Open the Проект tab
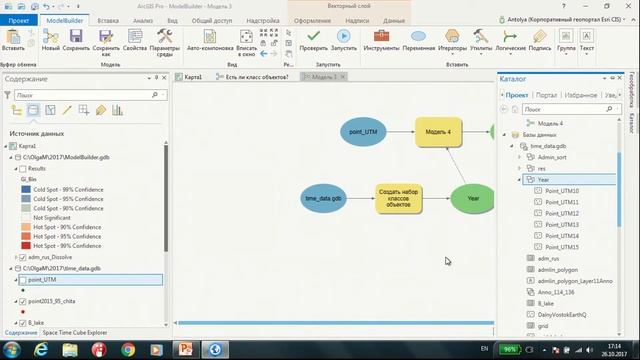 click(x=19, y=20)
